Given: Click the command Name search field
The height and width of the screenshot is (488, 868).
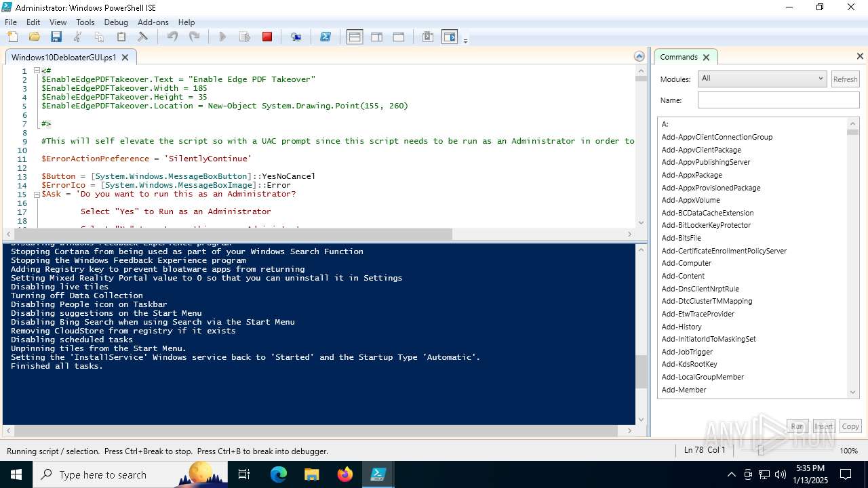Looking at the screenshot, I should (x=778, y=100).
